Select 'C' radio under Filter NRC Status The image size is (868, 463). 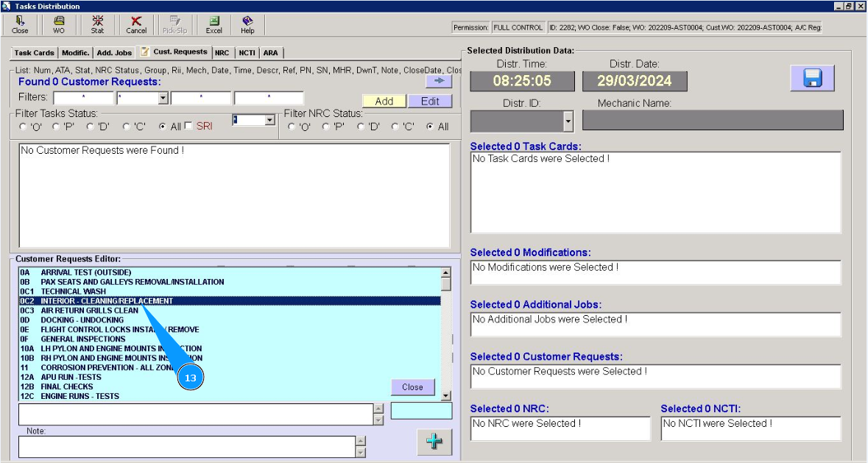pos(395,127)
